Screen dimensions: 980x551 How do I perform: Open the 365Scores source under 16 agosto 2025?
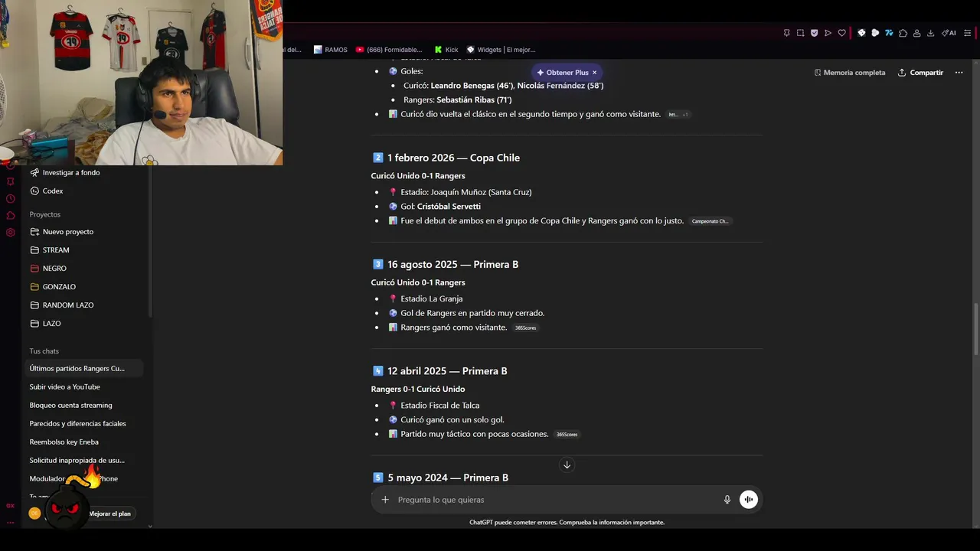click(525, 328)
